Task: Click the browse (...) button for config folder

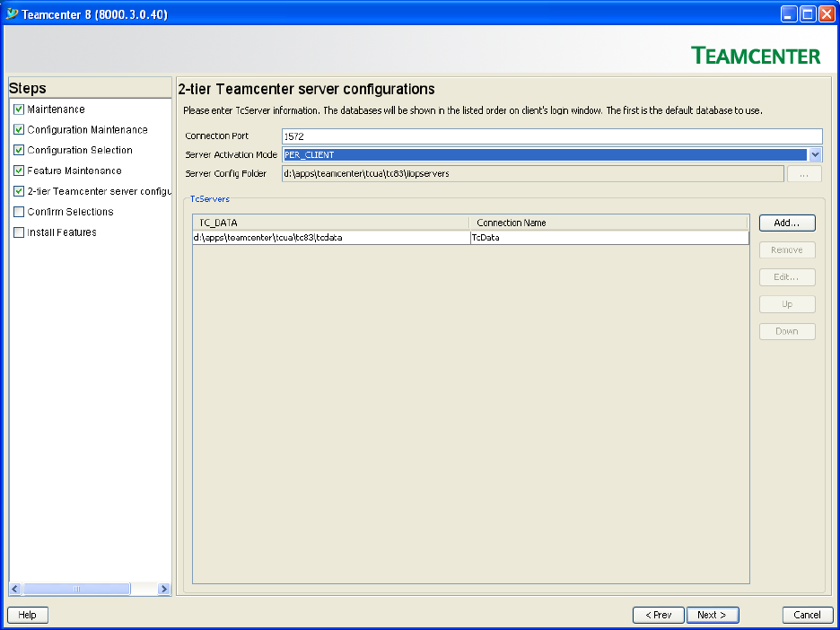Action: pos(804,173)
